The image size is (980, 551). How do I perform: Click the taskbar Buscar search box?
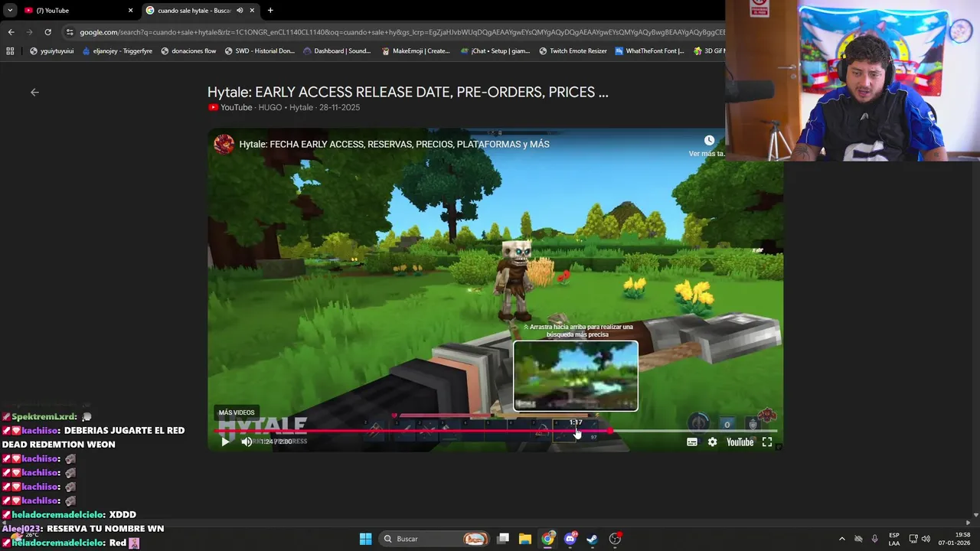click(x=435, y=539)
